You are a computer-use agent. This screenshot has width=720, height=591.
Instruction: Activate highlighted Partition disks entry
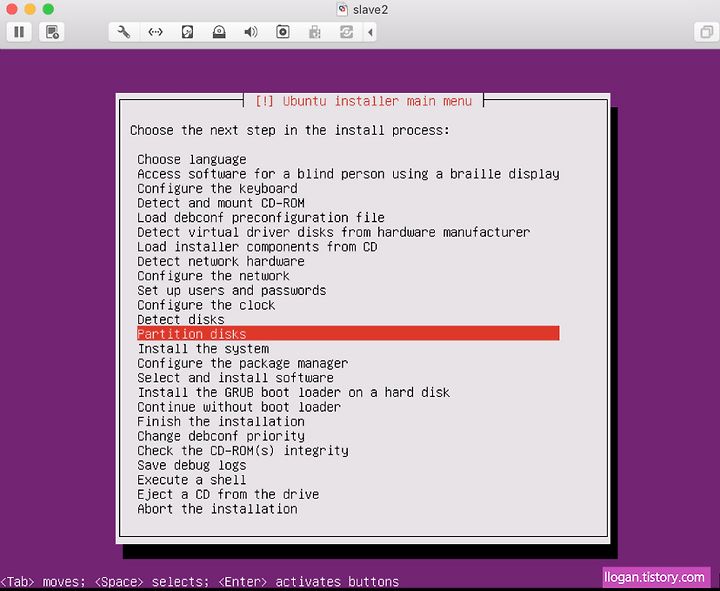point(348,334)
